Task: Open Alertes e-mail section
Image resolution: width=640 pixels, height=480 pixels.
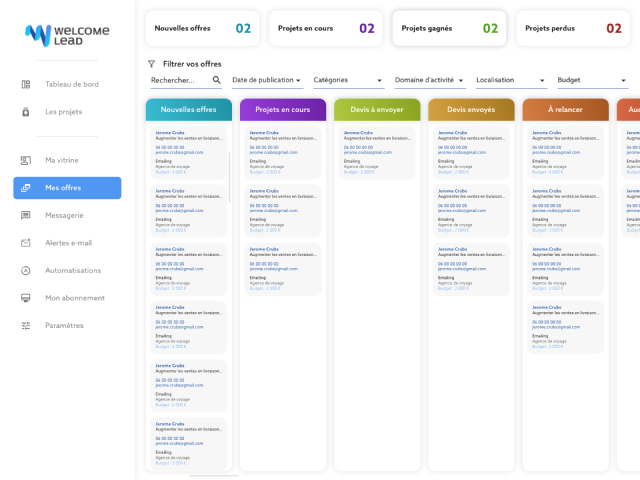Action: pos(69,243)
